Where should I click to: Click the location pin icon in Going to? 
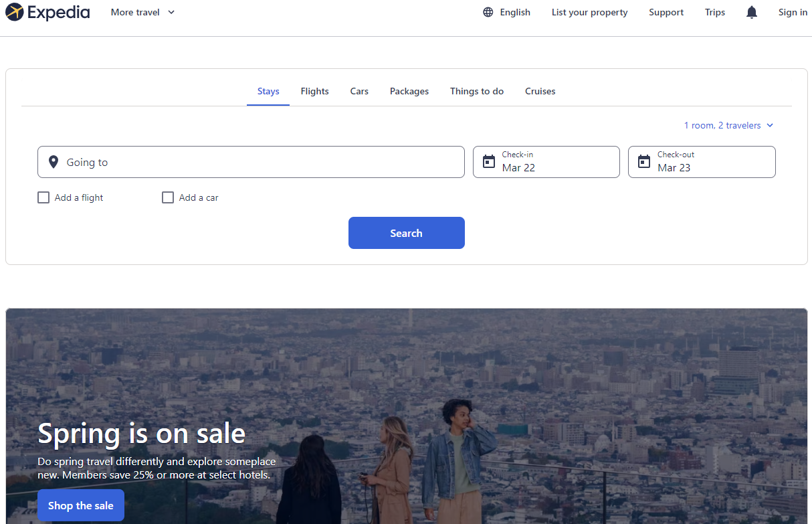tap(54, 162)
